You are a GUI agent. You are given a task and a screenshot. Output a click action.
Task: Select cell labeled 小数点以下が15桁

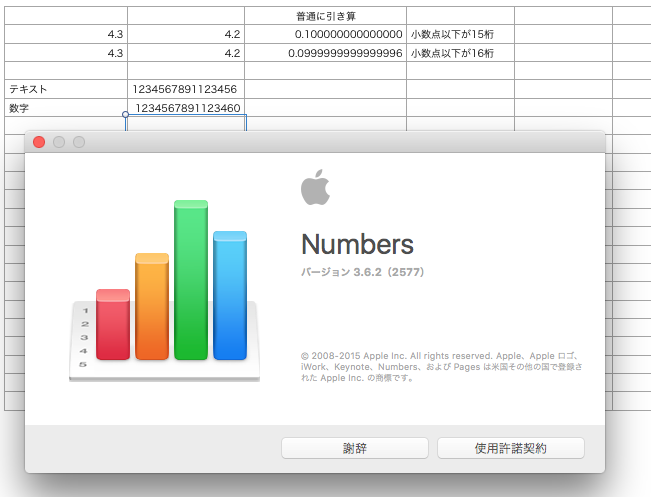click(x=460, y=34)
